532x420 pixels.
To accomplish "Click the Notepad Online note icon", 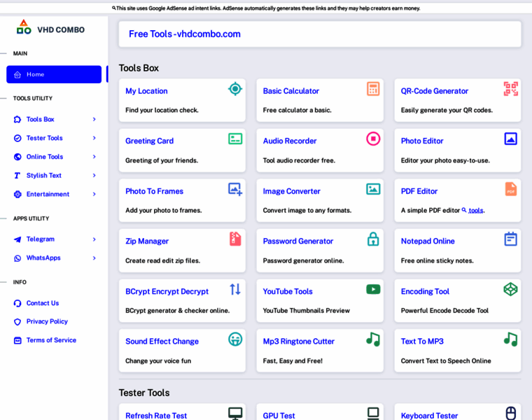I will pos(510,239).
